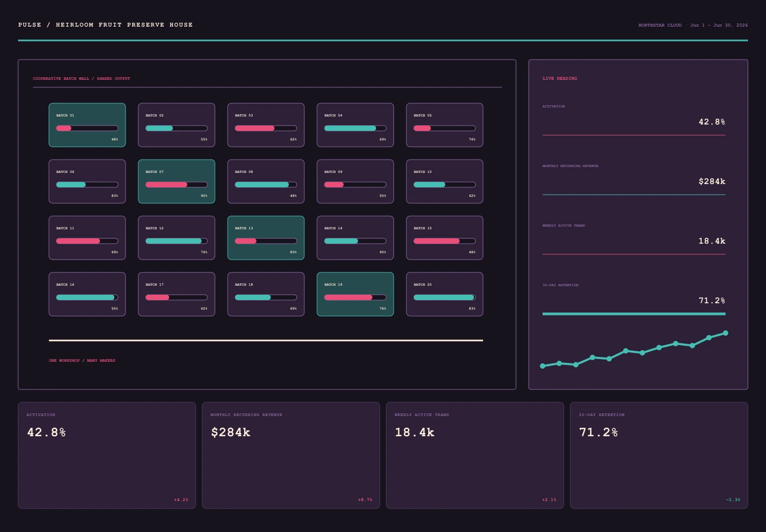Click the 62% value in Batch 17
766x532 pixels.
pyautogui.click(x=204, y=309)
